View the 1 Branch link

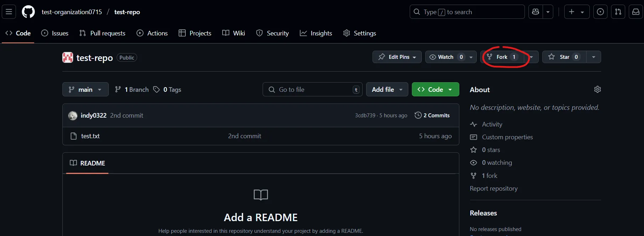pyautogui.click(x=132, y=90)
